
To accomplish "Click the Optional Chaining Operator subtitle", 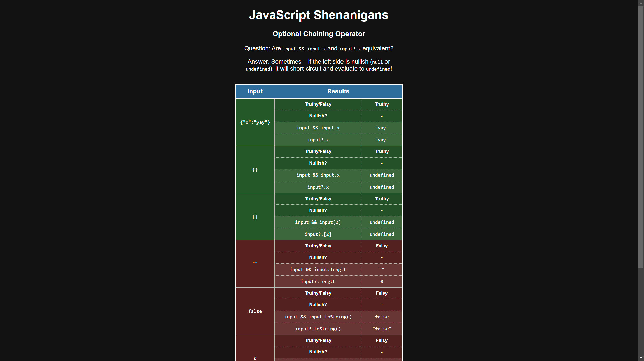I will pyautogui.click(x=319, y=34).
